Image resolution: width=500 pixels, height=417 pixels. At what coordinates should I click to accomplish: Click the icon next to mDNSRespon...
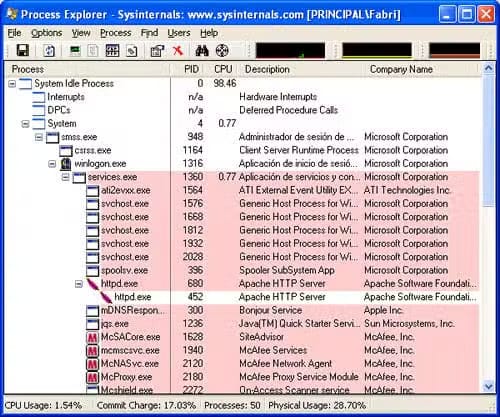[92, 311]
